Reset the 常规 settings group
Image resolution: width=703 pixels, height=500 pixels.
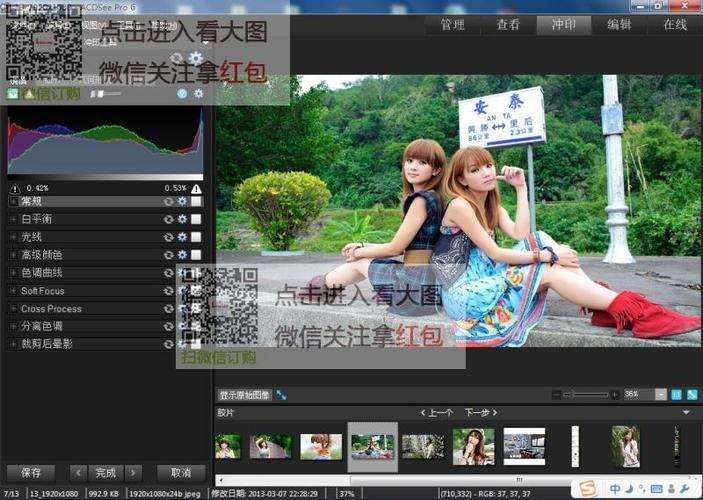click(169, 202)
